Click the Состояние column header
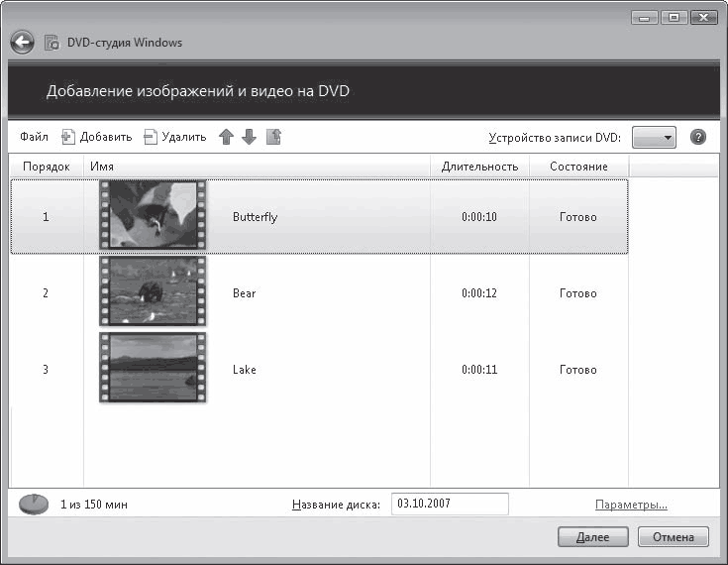This screenshot has width=728, height=565. point(578,167)
